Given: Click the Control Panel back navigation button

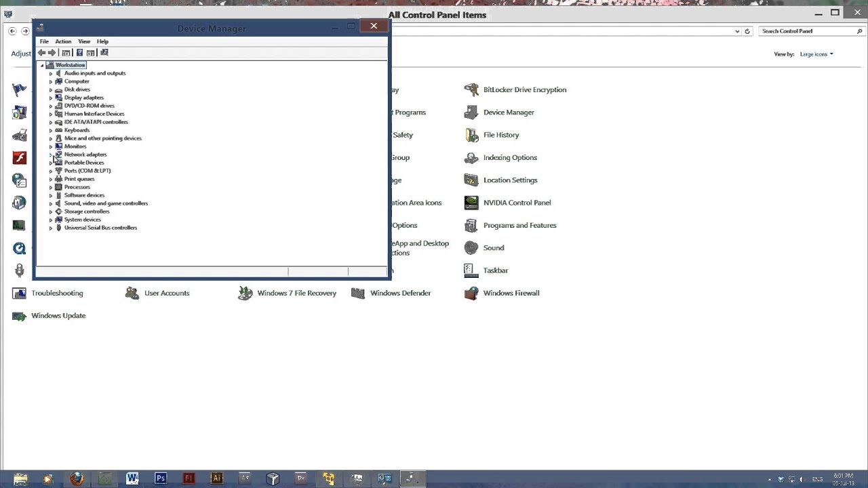Looking at the screenshot, I should point(12,31).
